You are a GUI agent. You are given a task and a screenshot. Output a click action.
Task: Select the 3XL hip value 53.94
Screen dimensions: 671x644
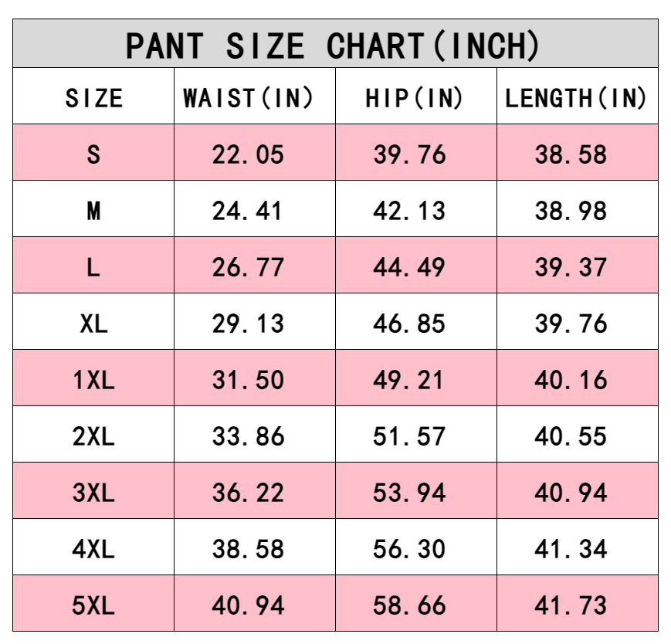[x=409, y=493]
